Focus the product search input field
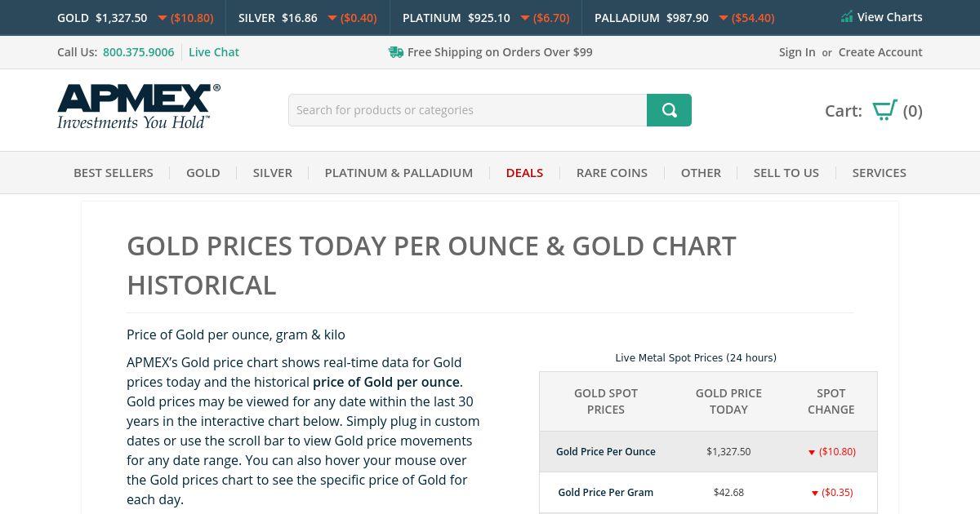980x514 pixels. pos(467,110)
